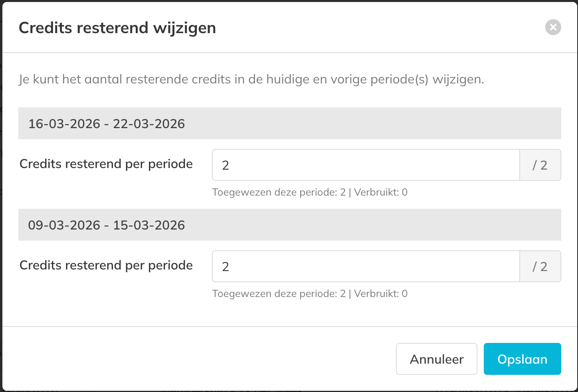This screenshot has width=578, height=392.
Task: Close the Credits resterend wijzigen dialog
Action: 553,27
